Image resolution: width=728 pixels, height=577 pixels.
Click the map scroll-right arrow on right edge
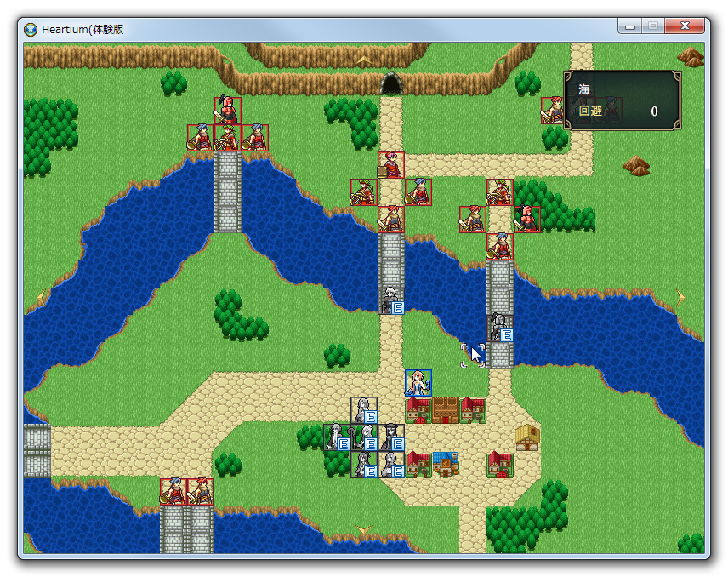(680, 297)
